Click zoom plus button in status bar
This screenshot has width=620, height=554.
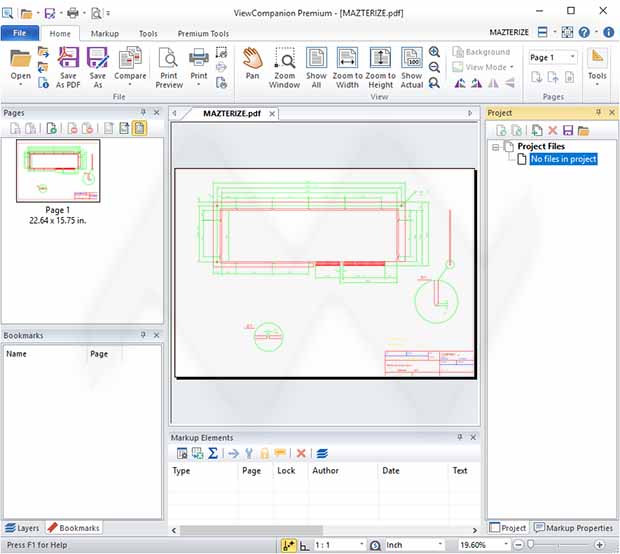pyautogui.click(x=599, y=545)
